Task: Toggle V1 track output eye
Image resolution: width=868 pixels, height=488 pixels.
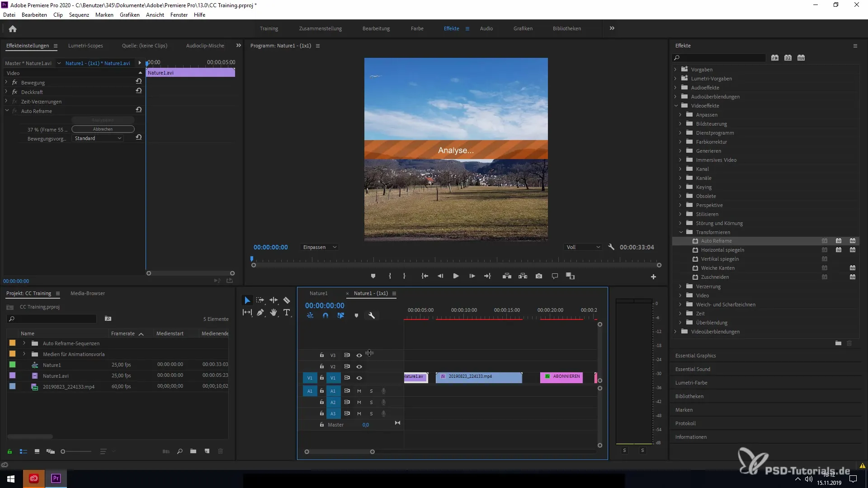Action: click(359, 378)
